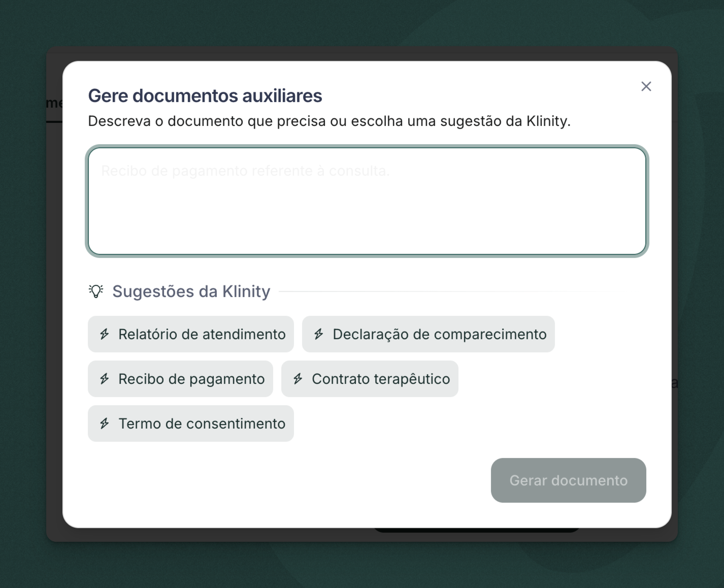This screenshot has height=588, width=724.
Task: Click the Sugestões da Klinity heading
Action: (191, 291)
